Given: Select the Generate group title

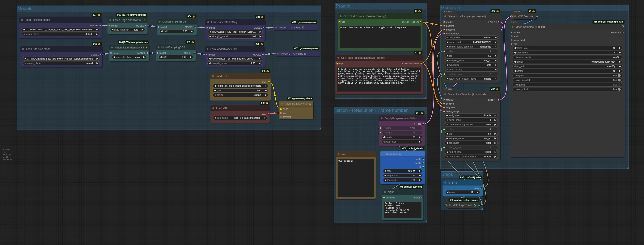Looking at the screenshot, I should pos(450,8).
